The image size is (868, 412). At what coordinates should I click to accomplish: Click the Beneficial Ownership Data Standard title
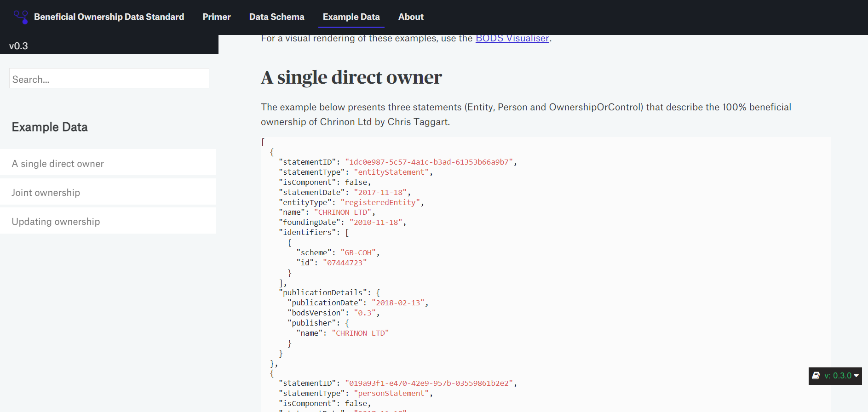109,17
